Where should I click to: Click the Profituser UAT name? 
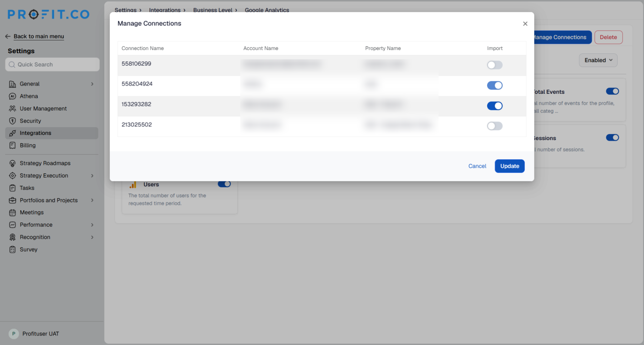(41, 333)
